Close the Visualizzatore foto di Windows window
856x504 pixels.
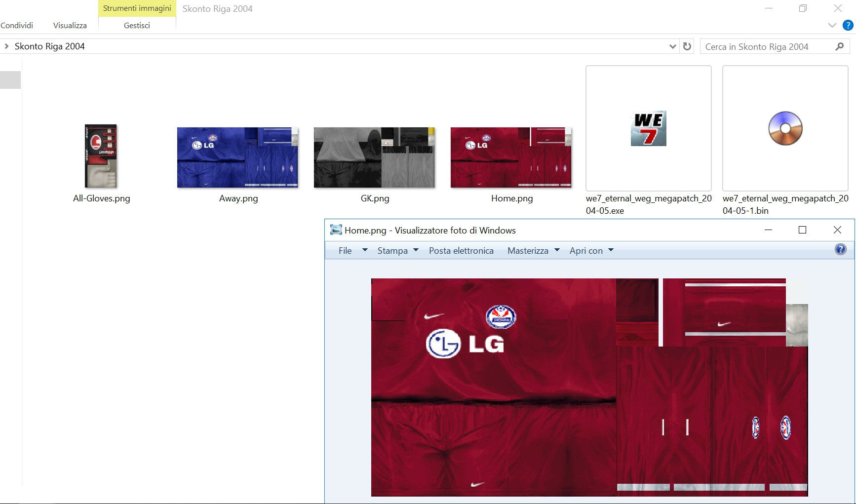(x=837, y=230)
